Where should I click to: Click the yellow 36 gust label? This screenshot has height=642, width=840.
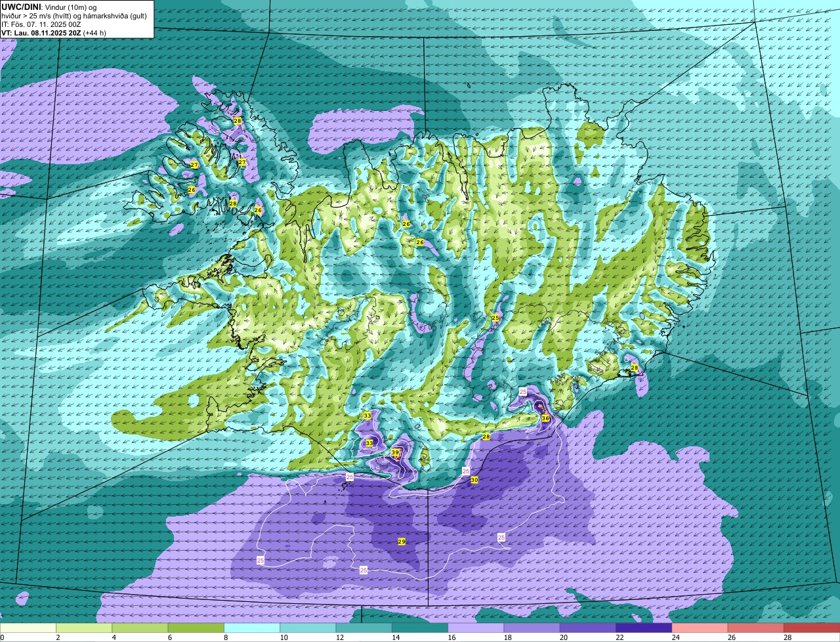545,418
